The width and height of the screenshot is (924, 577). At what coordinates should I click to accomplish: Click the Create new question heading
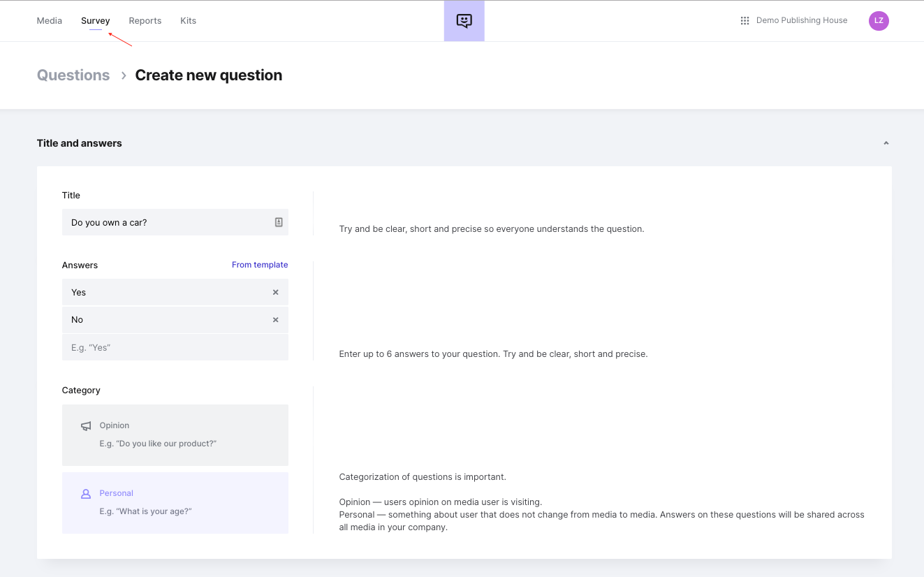[209, 75]
